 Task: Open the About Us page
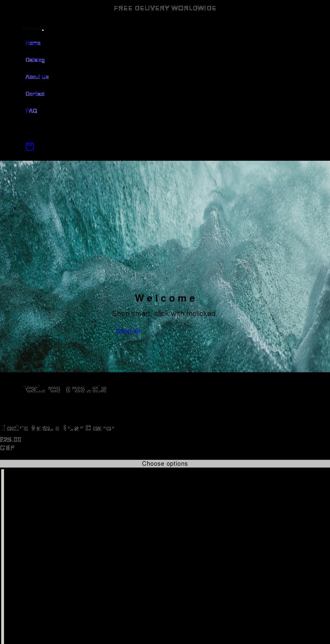[37, 77]
